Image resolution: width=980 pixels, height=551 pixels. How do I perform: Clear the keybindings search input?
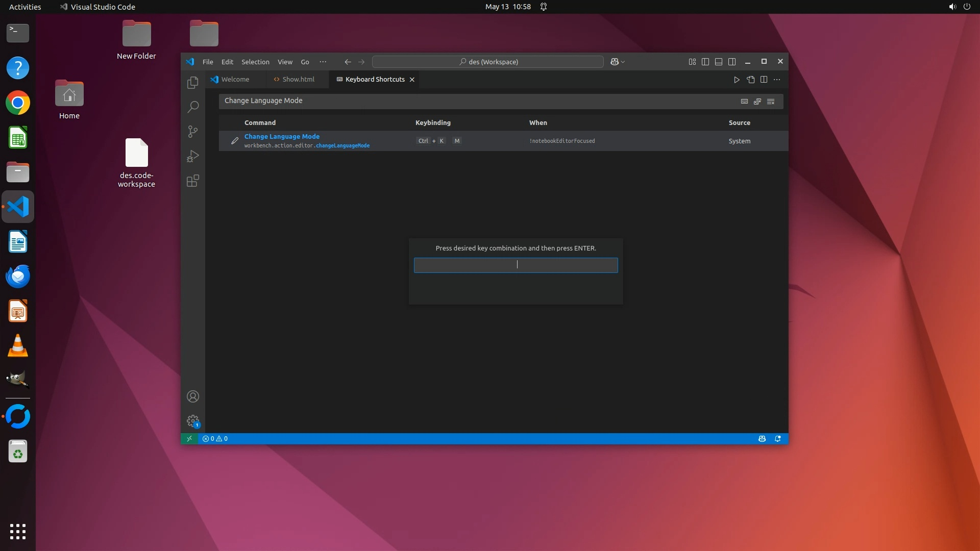tap(771, 101)
